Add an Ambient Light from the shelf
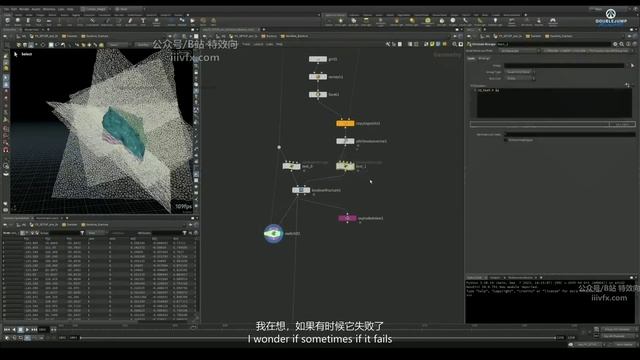 (x=495, y=21)
